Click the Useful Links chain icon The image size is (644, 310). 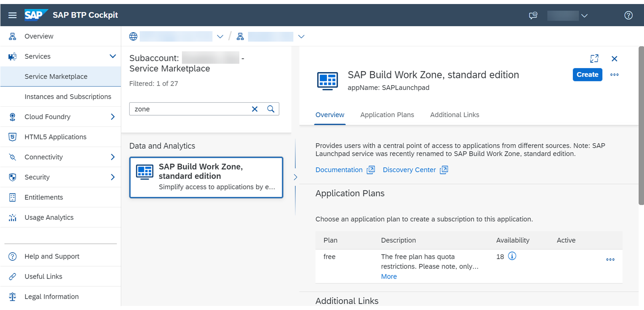(x=12, y=277)
